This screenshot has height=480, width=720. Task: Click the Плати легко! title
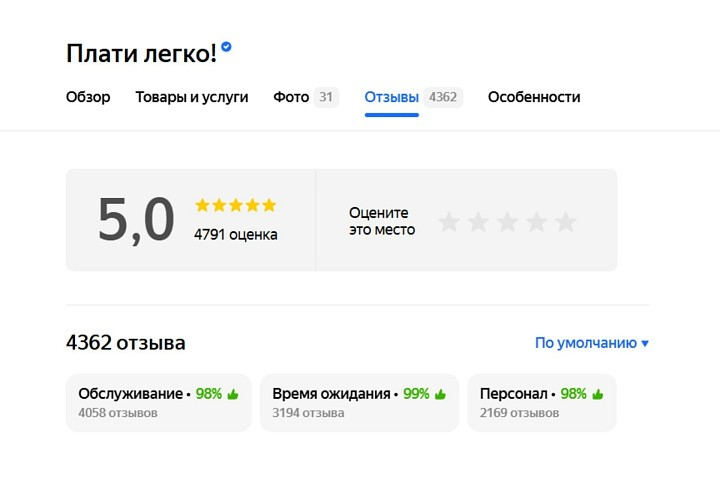tap(141, 54)
